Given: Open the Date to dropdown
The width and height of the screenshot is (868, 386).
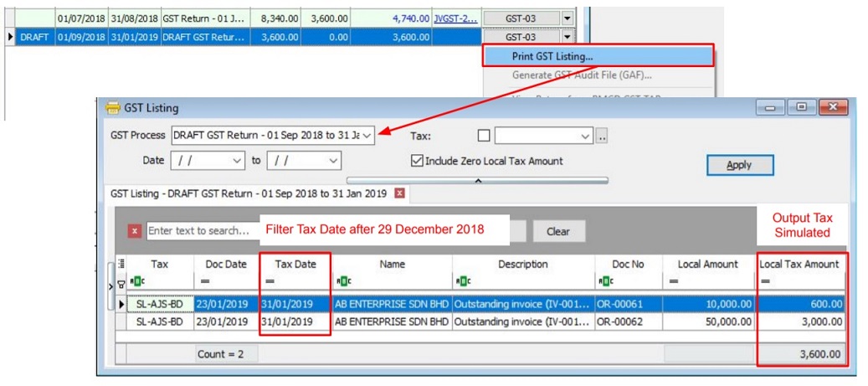Looking at the screenshot, I should pos(333,161).
